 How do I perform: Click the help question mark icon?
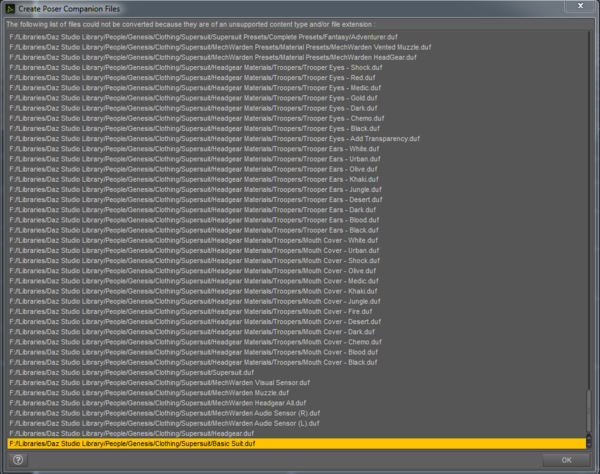click(x=18, y=460)
